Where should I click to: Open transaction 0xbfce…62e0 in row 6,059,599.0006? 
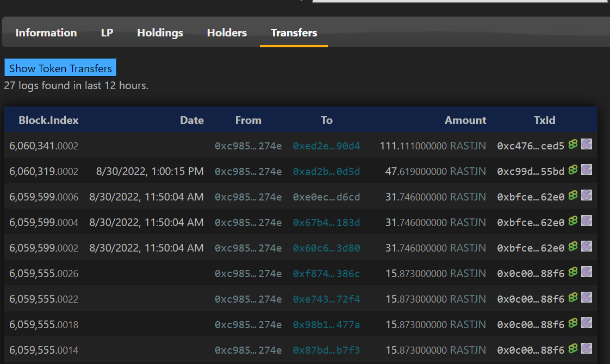point(531,197)
